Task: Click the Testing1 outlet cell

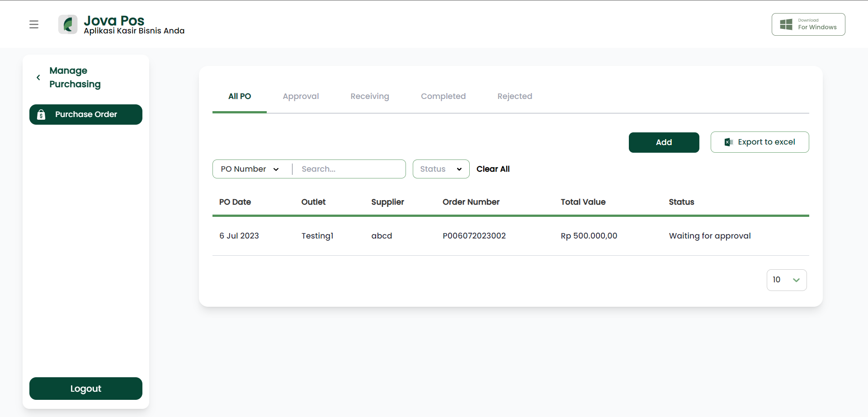Action: click(317, 236)
